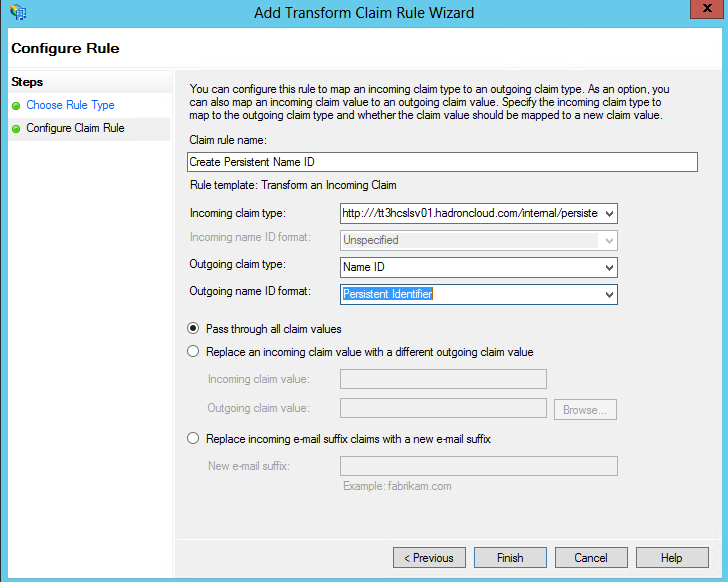
Task: Click the 'Outgoing claim type:' label
Action: [x=238, y=265]
